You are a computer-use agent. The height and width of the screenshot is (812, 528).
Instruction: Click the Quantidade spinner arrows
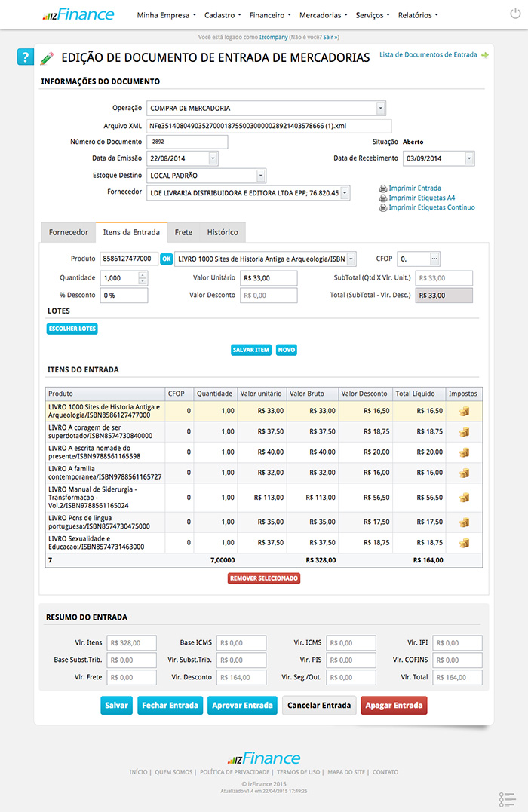[143, 277]
